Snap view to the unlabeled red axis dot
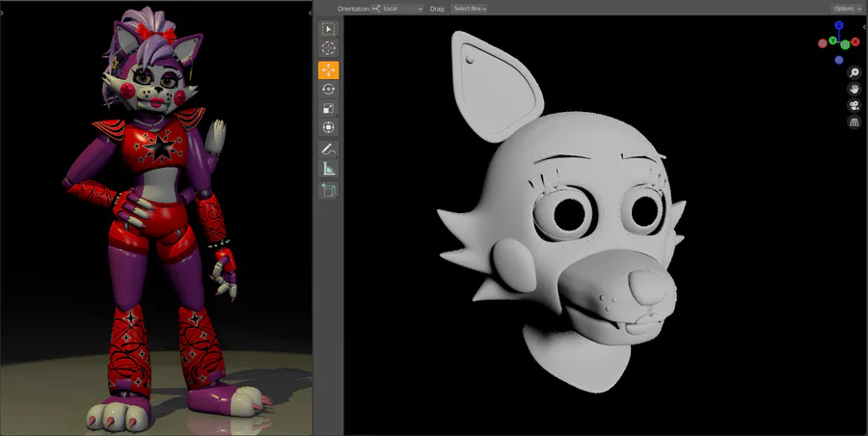 (x=823, y=43)
